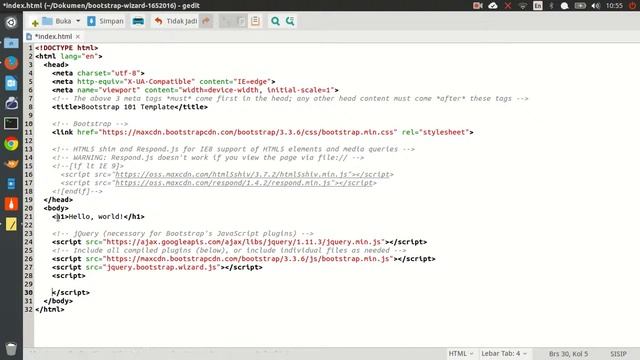Open find with the magnifier icon

pos(275,21)
